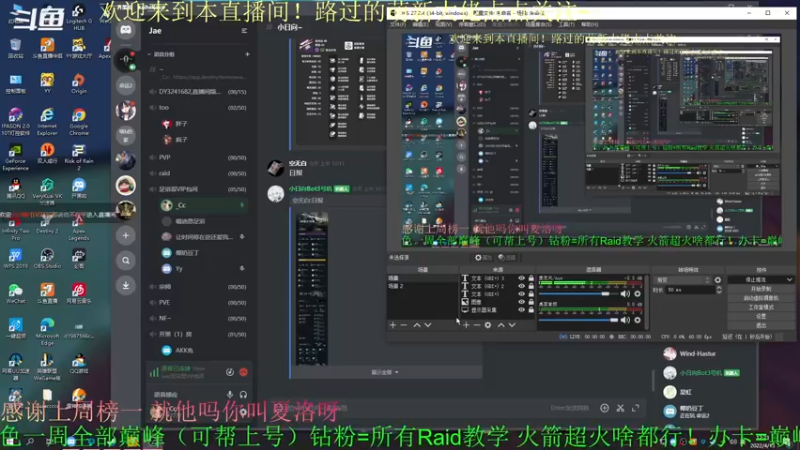Open Jae server menu icon
Screen dimensions: 800x450
[x=244, y=31]
